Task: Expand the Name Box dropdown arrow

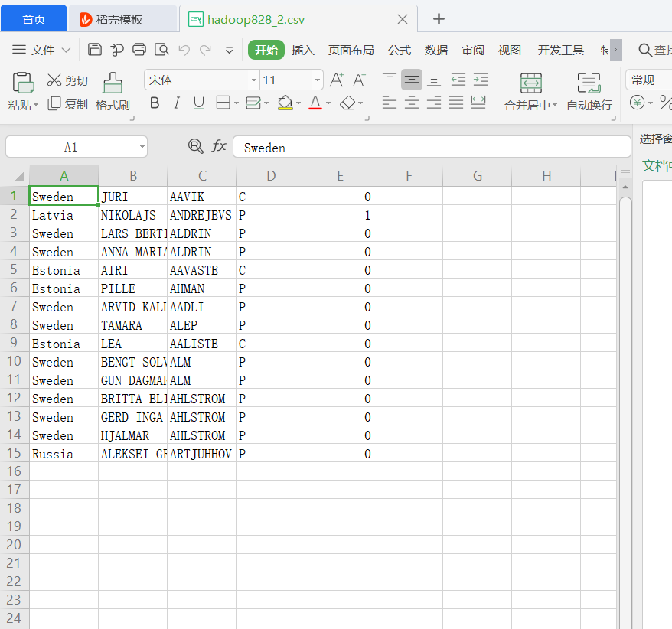Action: pyautogui.click(x=142, y=147)
